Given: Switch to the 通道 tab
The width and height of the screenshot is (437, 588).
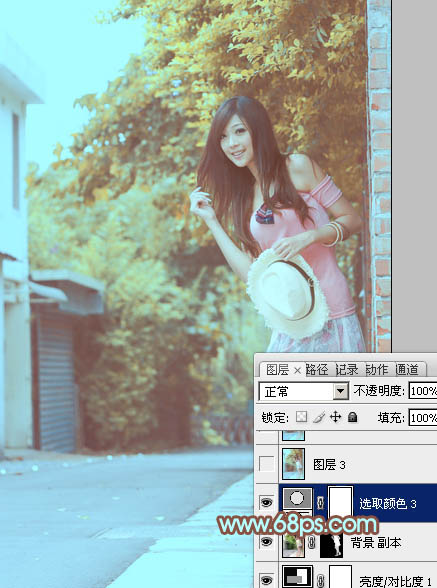Looking at the screenshot, I should tap(407, 370).
